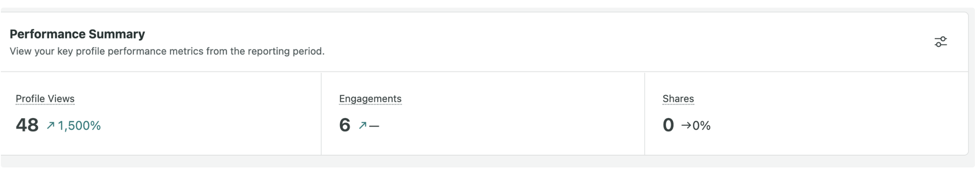The image size is (980, 170).
Task: Click the Profile Views metric label
Action: click(x=45, y=99)
